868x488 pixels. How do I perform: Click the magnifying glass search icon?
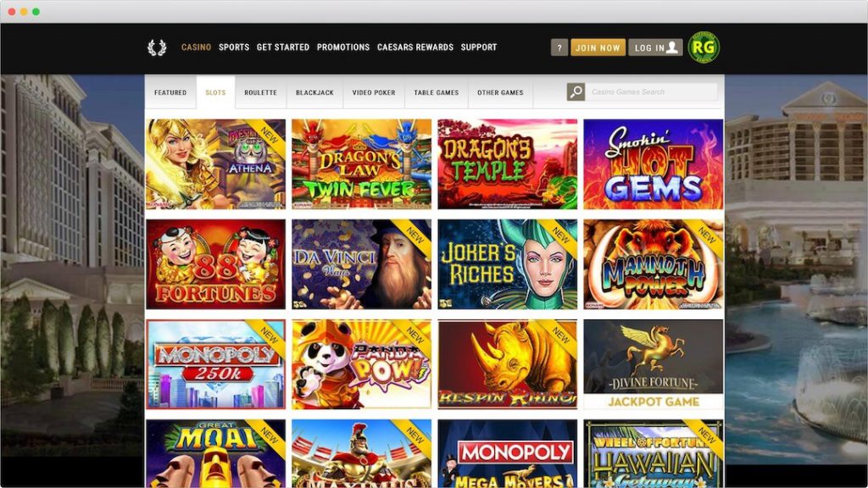coord(576,91)
